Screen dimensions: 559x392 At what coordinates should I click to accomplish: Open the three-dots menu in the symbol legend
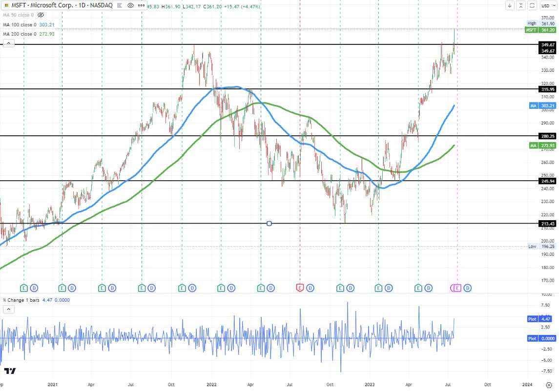141,5
